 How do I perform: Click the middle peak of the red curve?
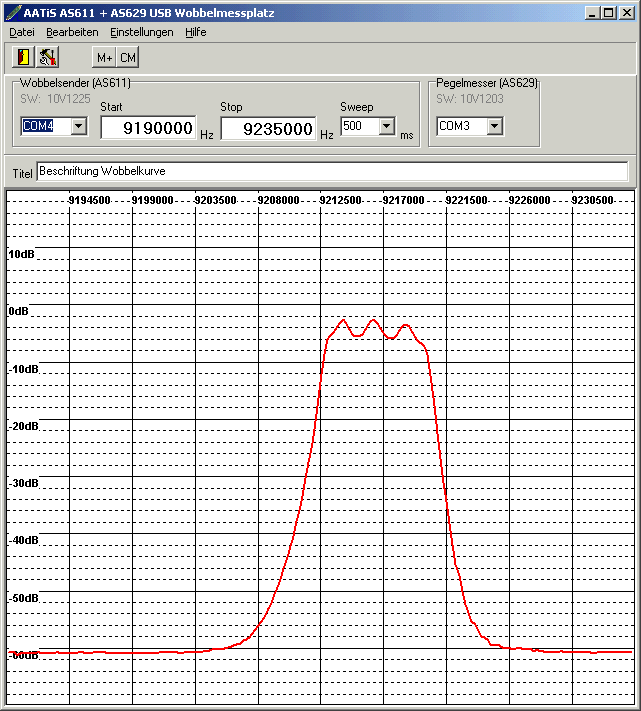click(373, 321)
